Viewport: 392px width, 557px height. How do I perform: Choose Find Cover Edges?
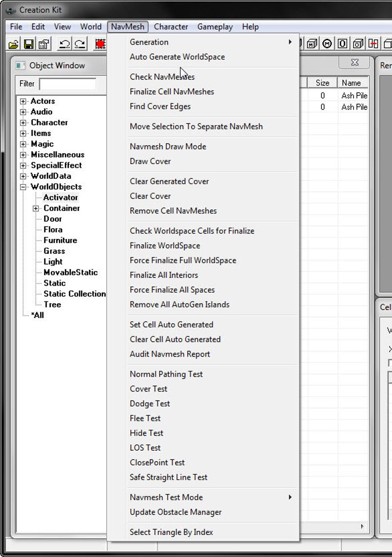213,107
